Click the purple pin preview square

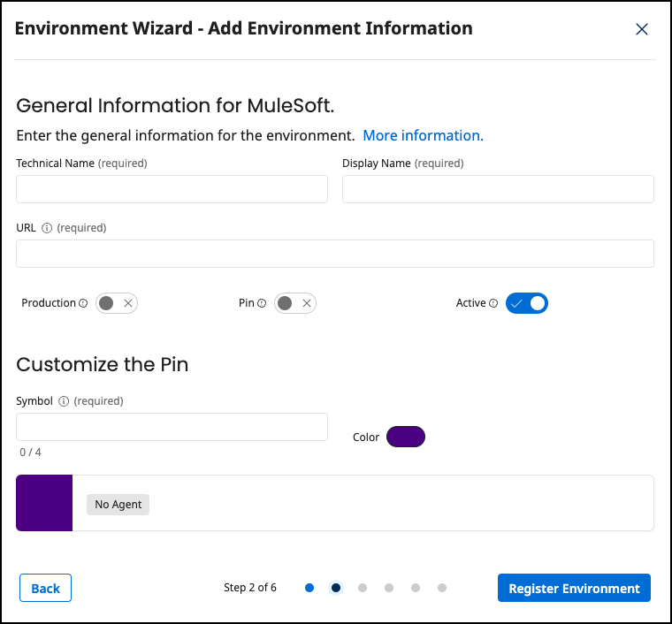[x=44, y=503]
